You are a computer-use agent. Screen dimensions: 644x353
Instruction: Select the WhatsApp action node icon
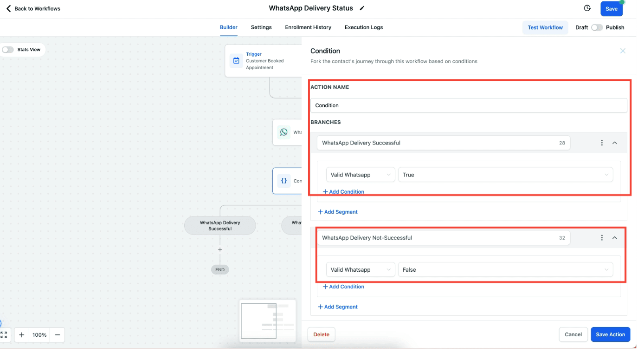284,132
